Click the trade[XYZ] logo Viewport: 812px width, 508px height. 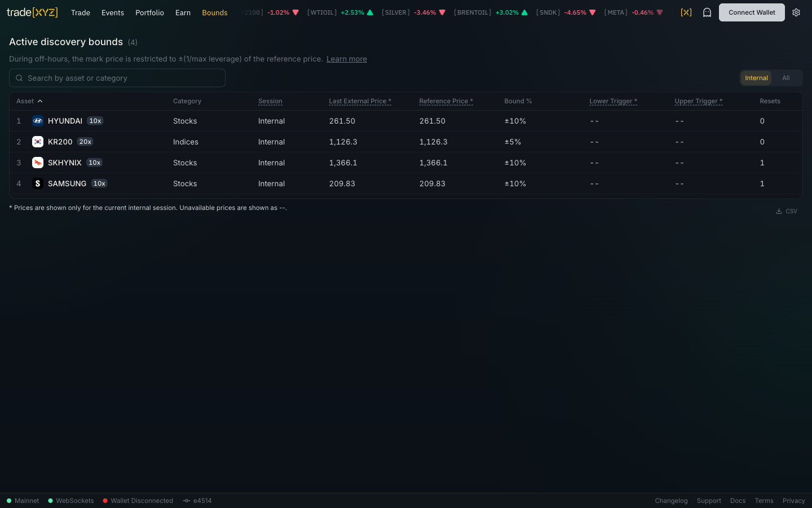tap(32, 12)
